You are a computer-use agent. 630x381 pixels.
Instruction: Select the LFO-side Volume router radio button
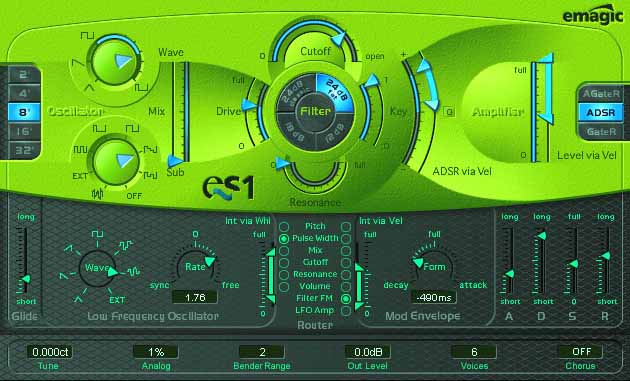284,287
